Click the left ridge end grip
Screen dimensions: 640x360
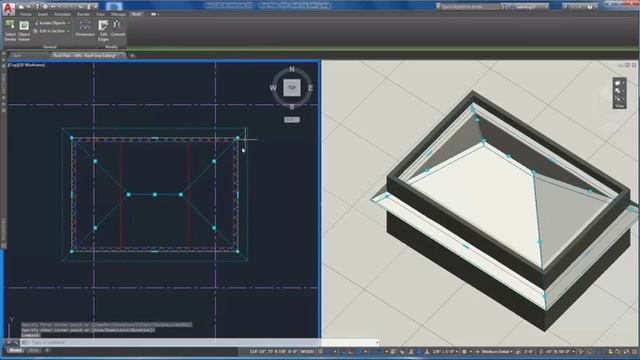click(x=129, y=195)
